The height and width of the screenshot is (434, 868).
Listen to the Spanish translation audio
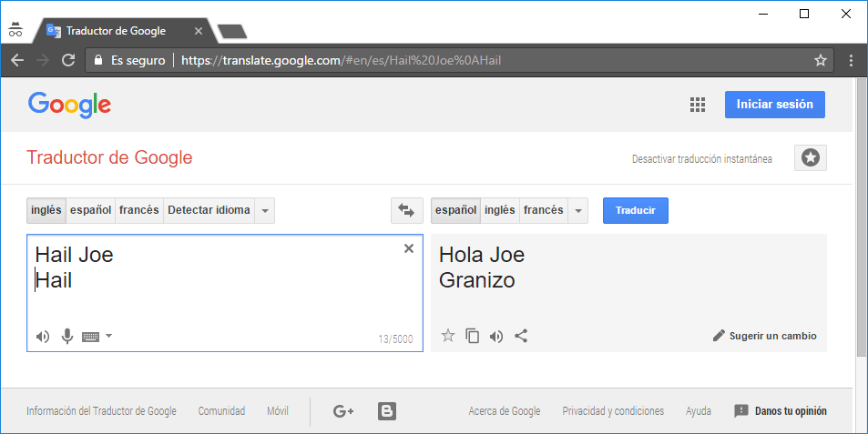496,336
